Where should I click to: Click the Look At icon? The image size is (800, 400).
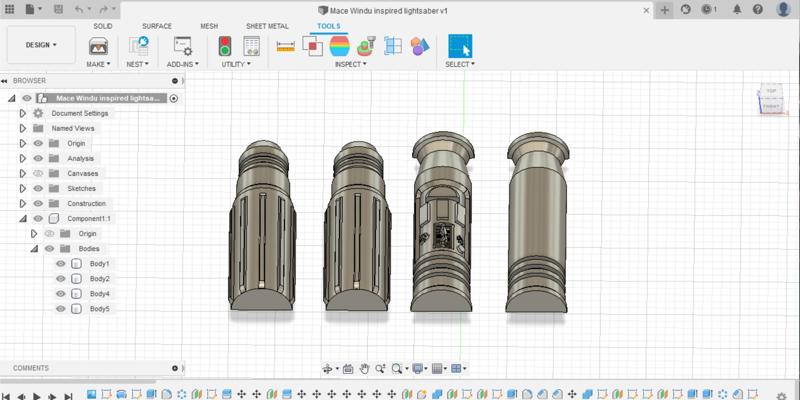348,368
